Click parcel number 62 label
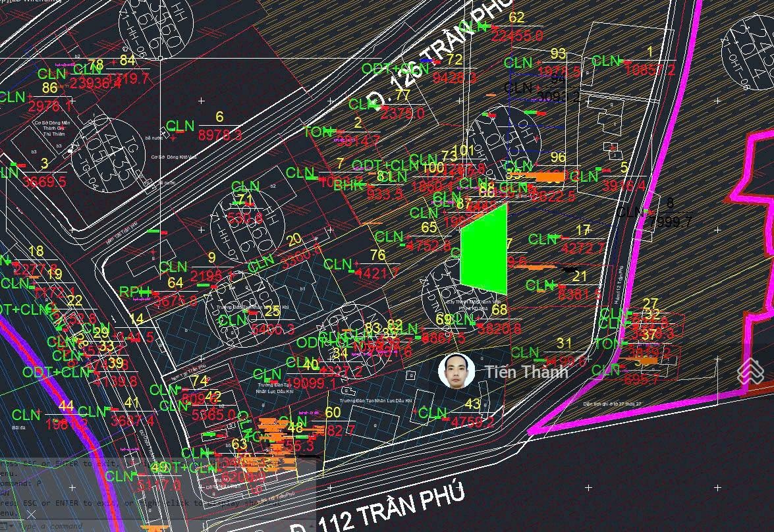The height and width of the screenshot is (532, 774). coord(517,18)
